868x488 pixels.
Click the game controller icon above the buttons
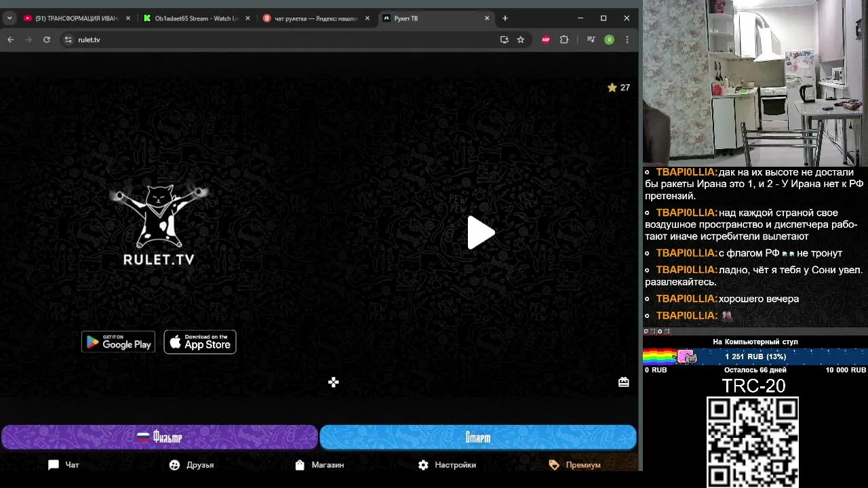pyautogui.click(x=334, y=382)
